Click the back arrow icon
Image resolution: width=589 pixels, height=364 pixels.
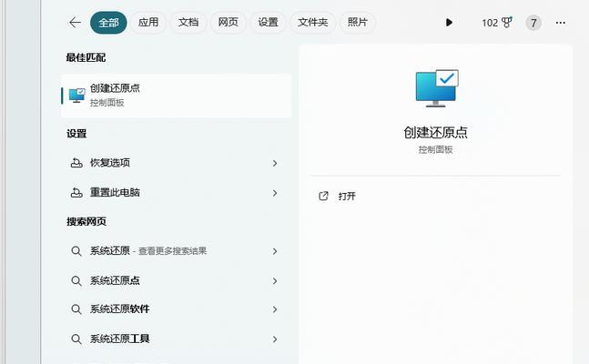[76, 22]
